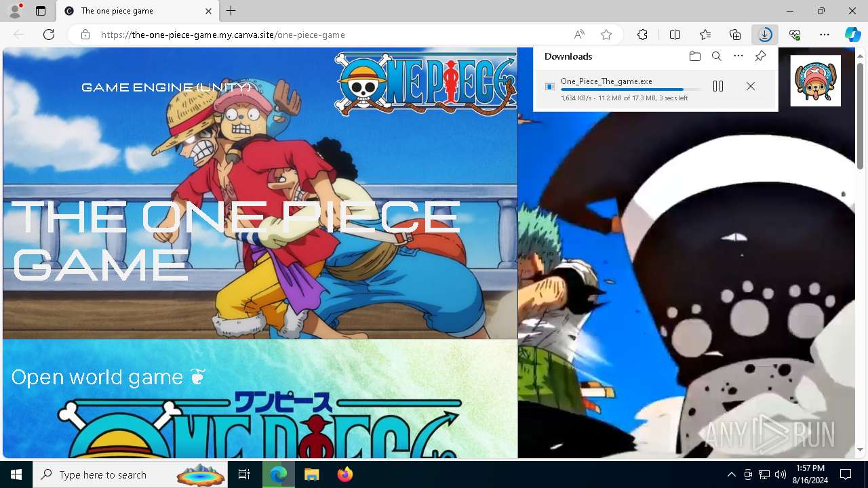Cancel the One_Piece_The_game.exe download

pyautogui.click(x=751, y=86)
